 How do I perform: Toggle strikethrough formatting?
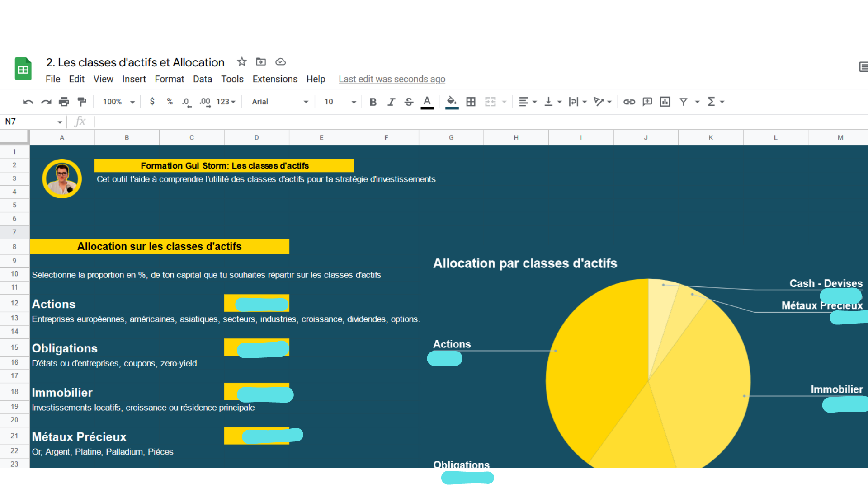click(x=409, y=102)
